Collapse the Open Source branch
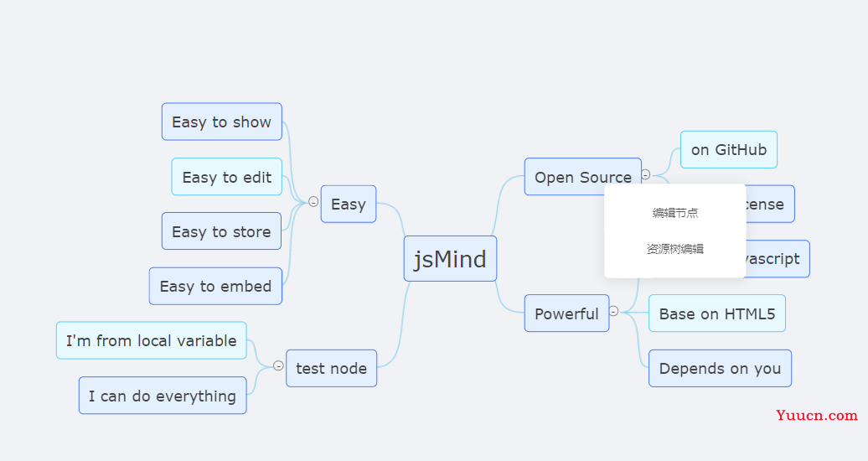This screenshot has height=461, width=868. pyautogui.click(x=645, y=174)
